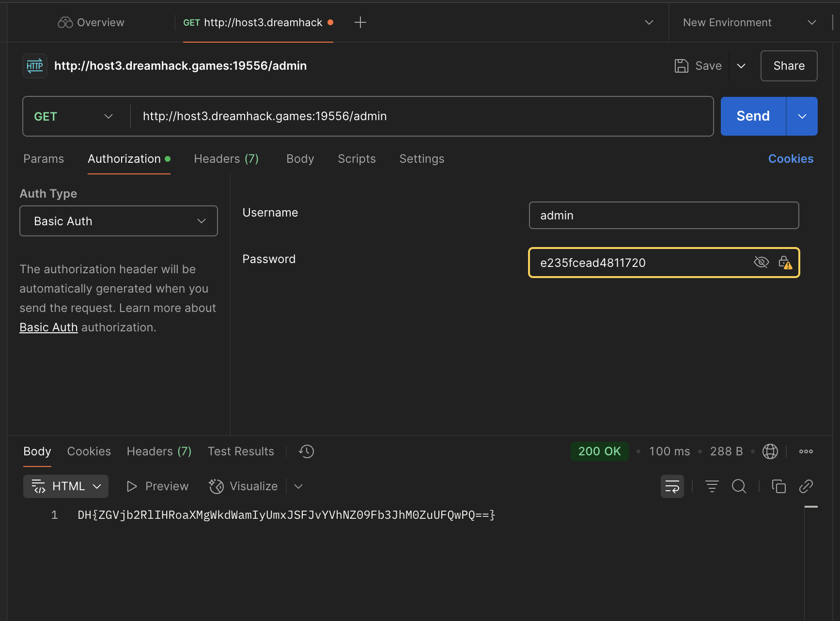Open the New Environment selector
Viewport: 840px width, 621px height.
pos(749,22)
